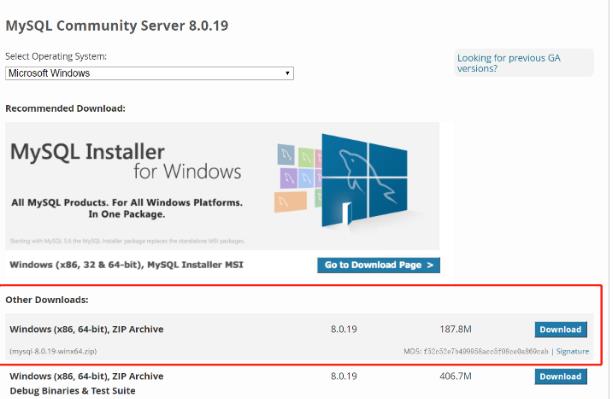Click the 'Windows (x86, 32 & 64-bit), MySQL Installer MSI' label

tap(126, 265)
